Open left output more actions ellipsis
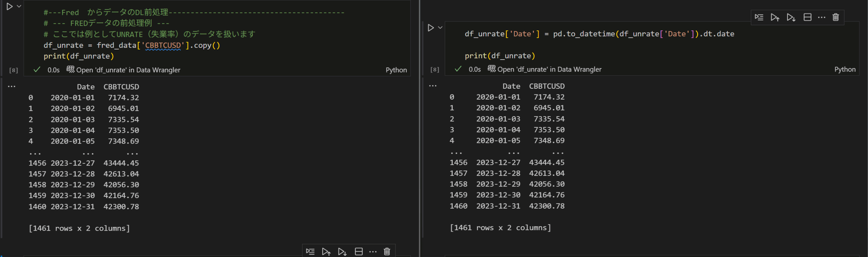Image resolution: width=868 pixels, height=257 pixels. tap(12, 86)
